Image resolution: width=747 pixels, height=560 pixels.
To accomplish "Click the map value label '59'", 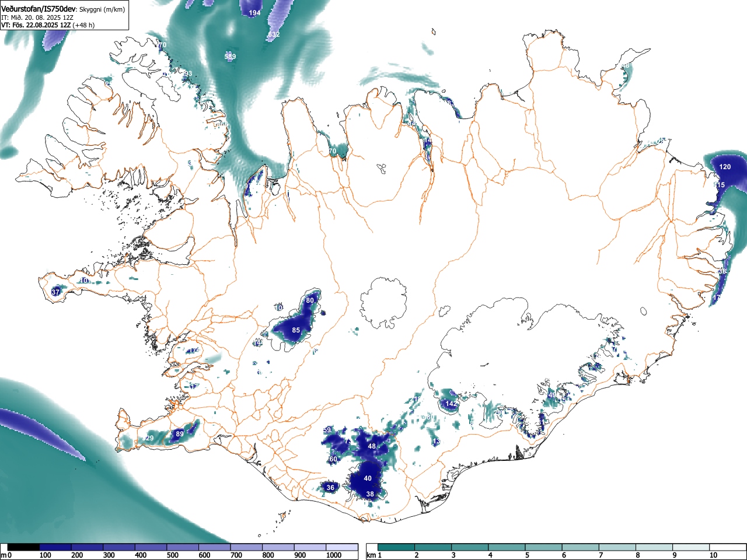I will click(x=327, y=430).
